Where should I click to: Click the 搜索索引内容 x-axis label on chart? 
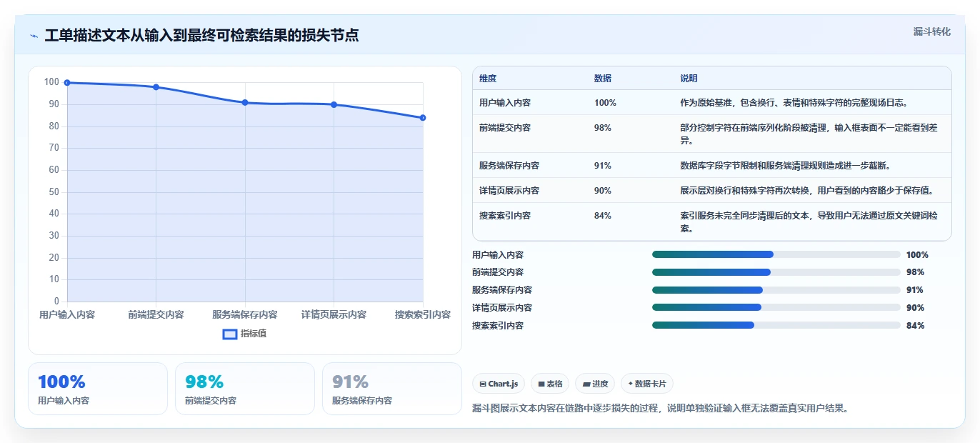pos(423,314)
